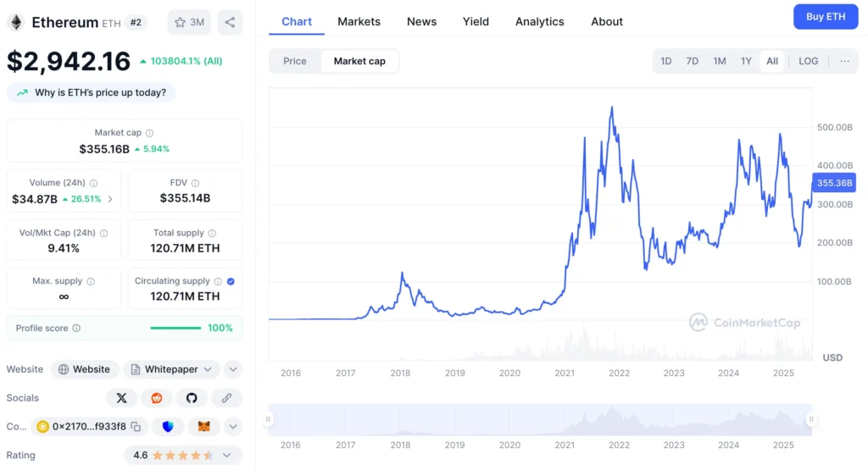The height and width of the screenshot is (470, 868).
Task: Click info icon beside Max. supply
Action: pos(91,281)
